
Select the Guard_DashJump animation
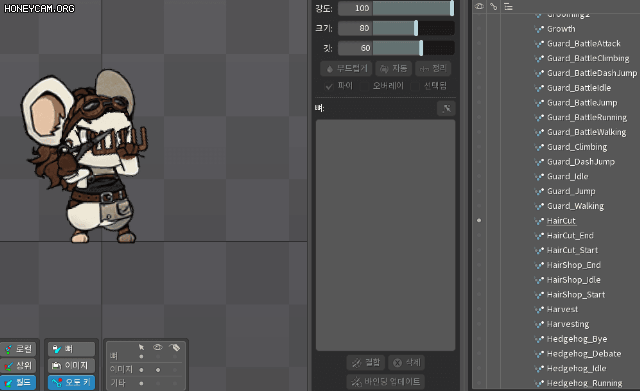[x=581, y=162]
